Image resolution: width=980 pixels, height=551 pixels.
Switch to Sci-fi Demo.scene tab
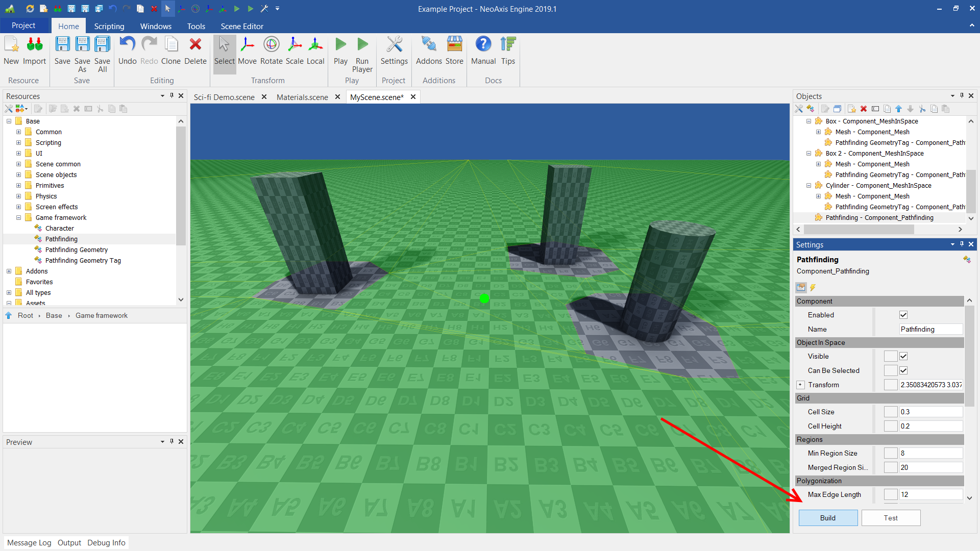click(x=224, y=97)
